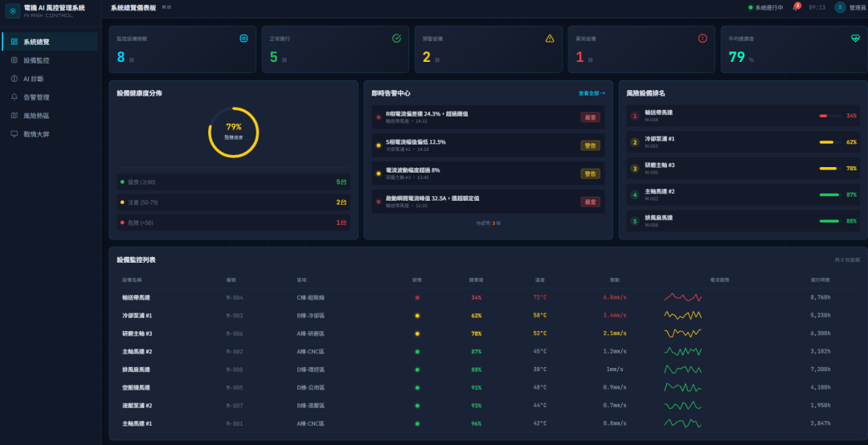Click the app logo beside 電機 AI 風控管理系統
This screenshot has width=868, height=445.
pyautogui.click(x=13, y=11)
